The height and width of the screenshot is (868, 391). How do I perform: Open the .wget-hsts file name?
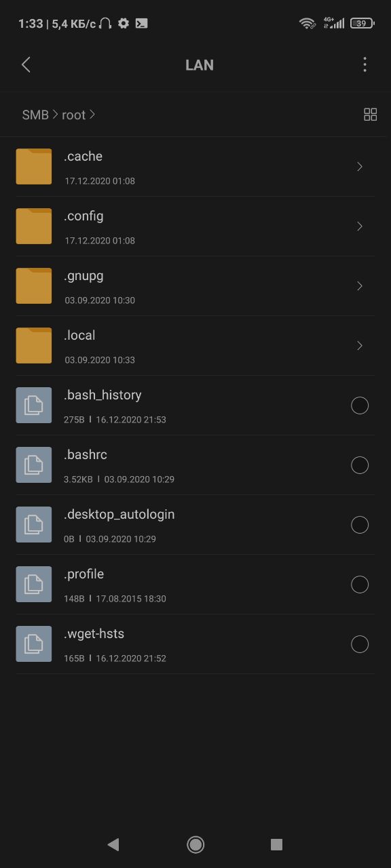pos(94,634)
